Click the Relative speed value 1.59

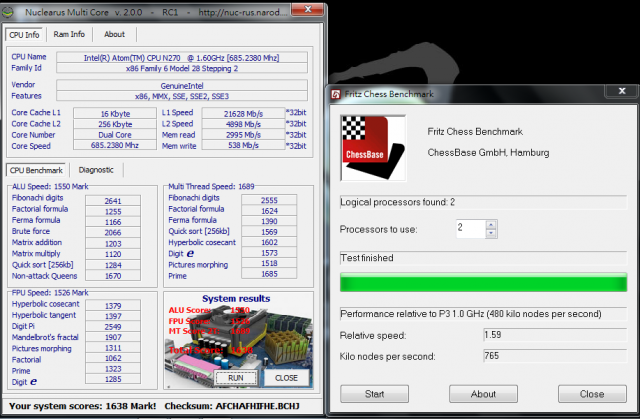(555, 335)
